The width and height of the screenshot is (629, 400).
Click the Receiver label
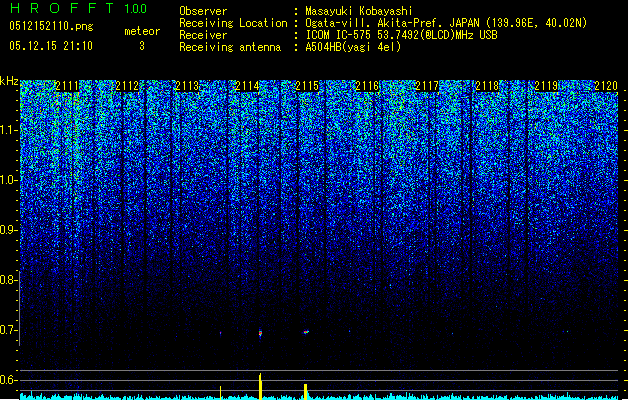203,35
